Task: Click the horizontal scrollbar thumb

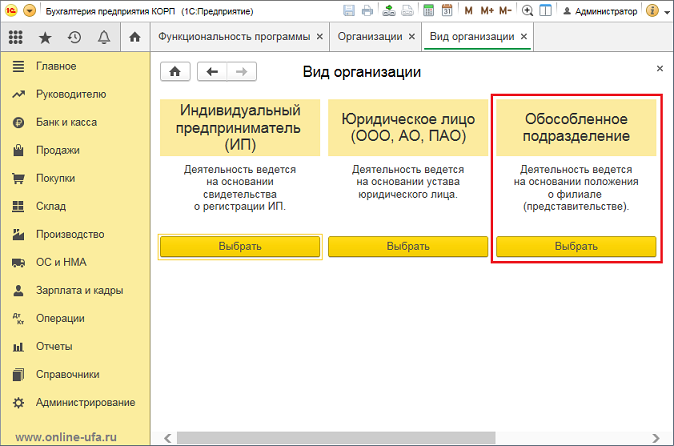Action: pyautogui.click(x=336, y=438)
